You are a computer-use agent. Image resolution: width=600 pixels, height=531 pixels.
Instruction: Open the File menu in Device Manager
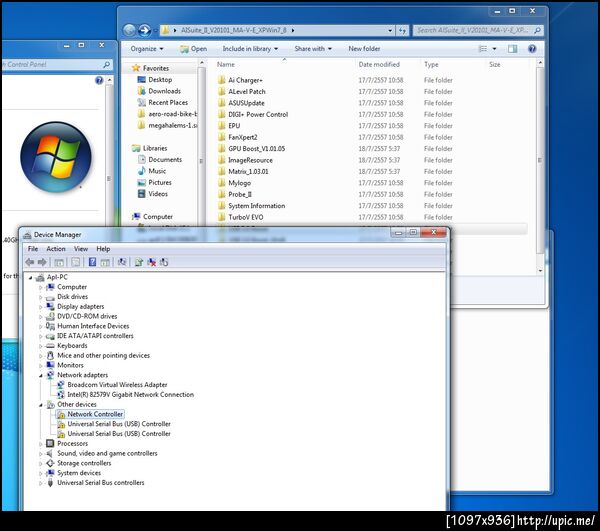pyautogui.click(x=33, y=249)
